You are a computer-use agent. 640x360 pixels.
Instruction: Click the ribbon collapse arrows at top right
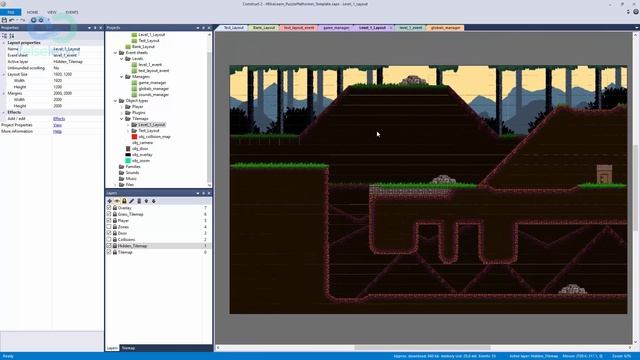tap(628, 12)
